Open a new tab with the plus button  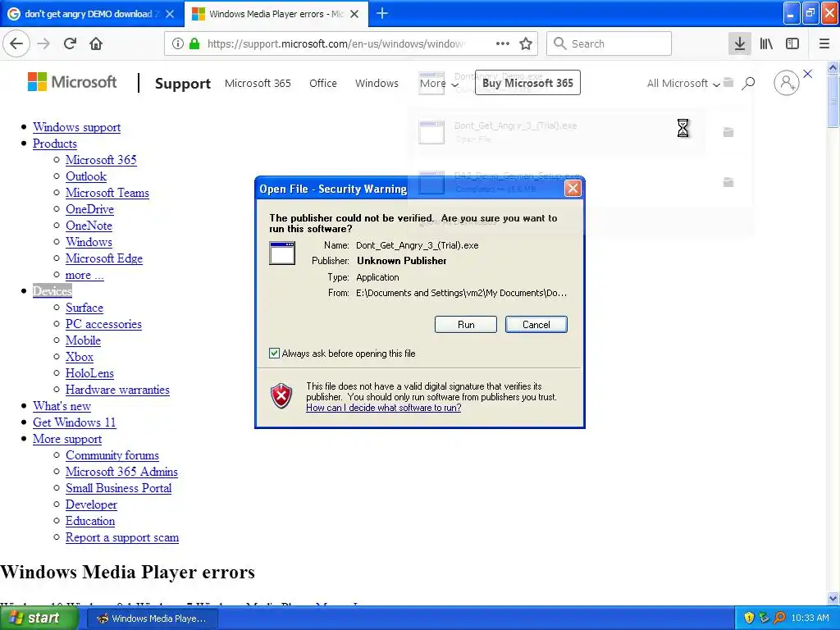click(382, 13)
